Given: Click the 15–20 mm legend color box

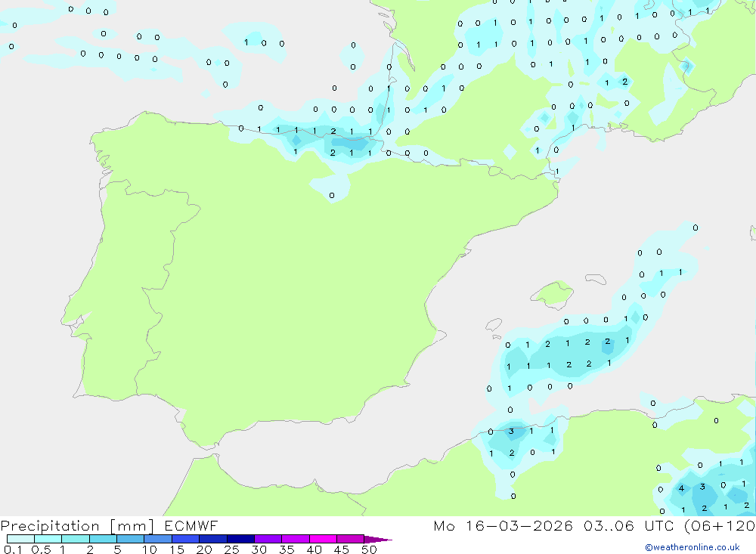Looking at the screenshot, I should click(x=186, y=539).
